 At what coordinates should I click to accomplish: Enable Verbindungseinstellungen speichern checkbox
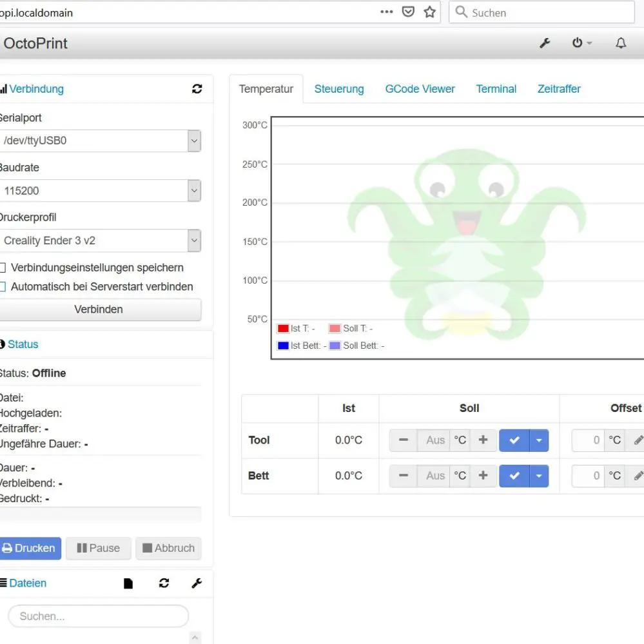point(3,268)
